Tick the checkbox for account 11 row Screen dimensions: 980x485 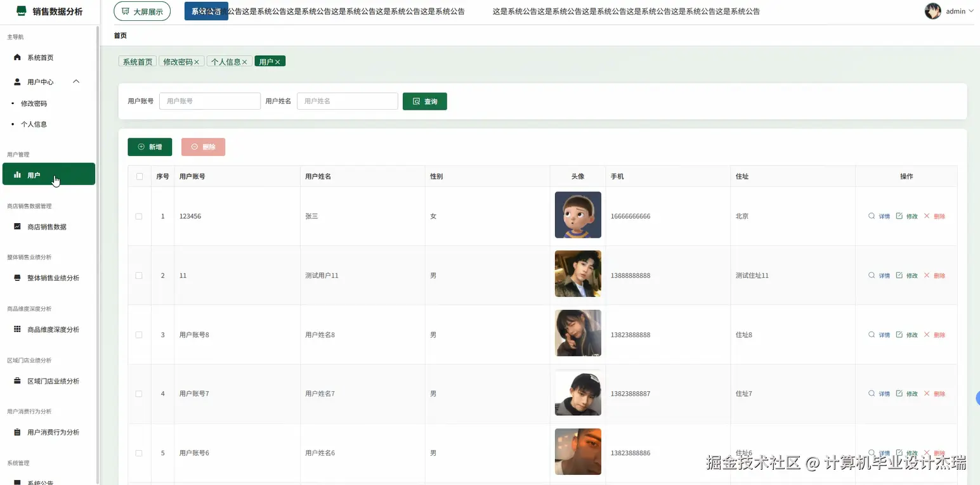[x=140, y=275]
